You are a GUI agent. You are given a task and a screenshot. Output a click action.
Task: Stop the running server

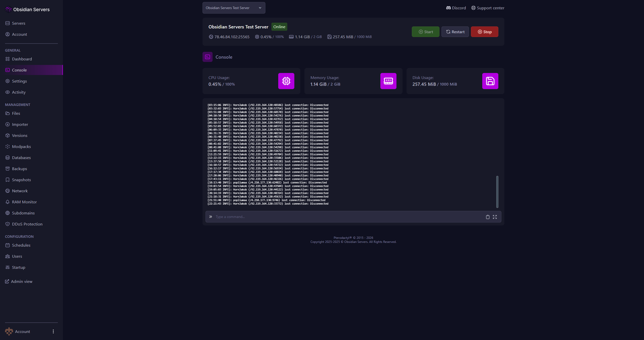(x=484, y=32)
